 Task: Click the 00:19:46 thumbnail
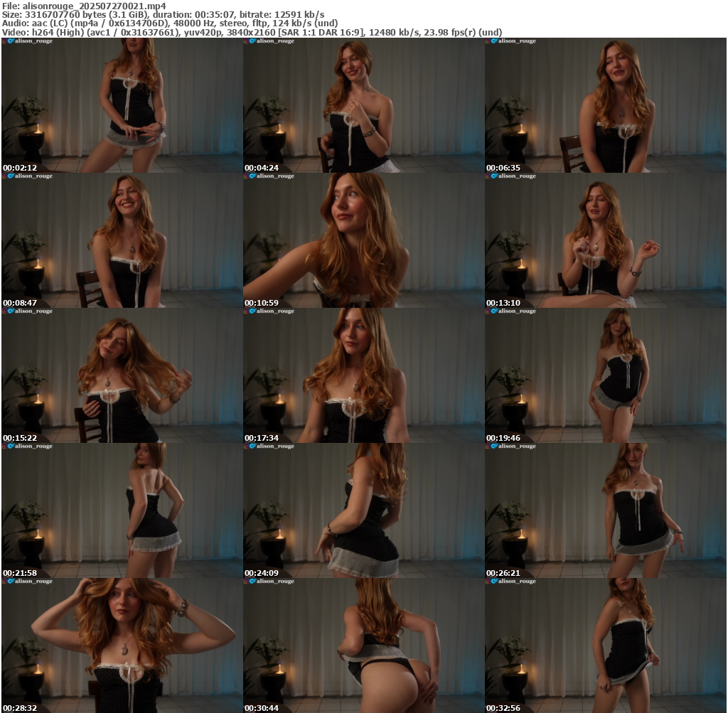tap(606, 375)
